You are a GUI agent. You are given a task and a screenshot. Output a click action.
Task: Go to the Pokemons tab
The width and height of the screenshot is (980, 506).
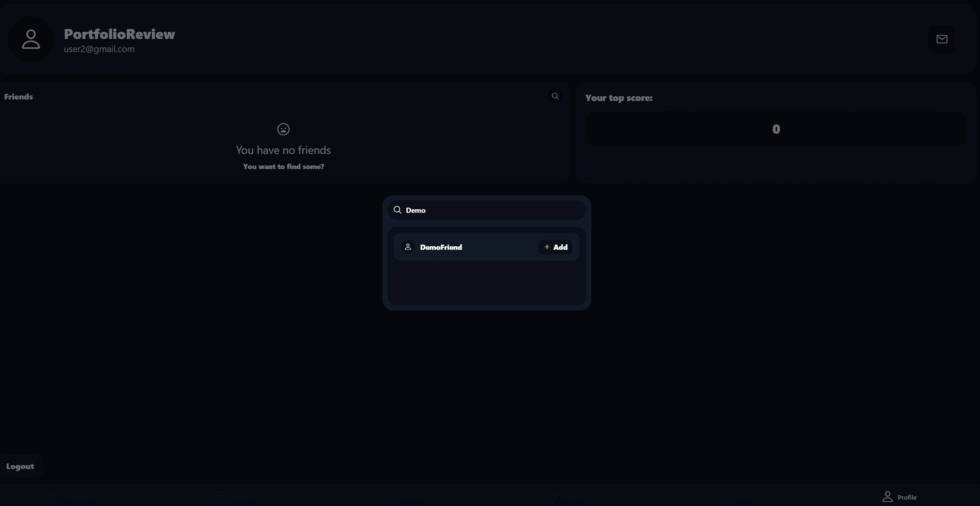pos(236,497)
